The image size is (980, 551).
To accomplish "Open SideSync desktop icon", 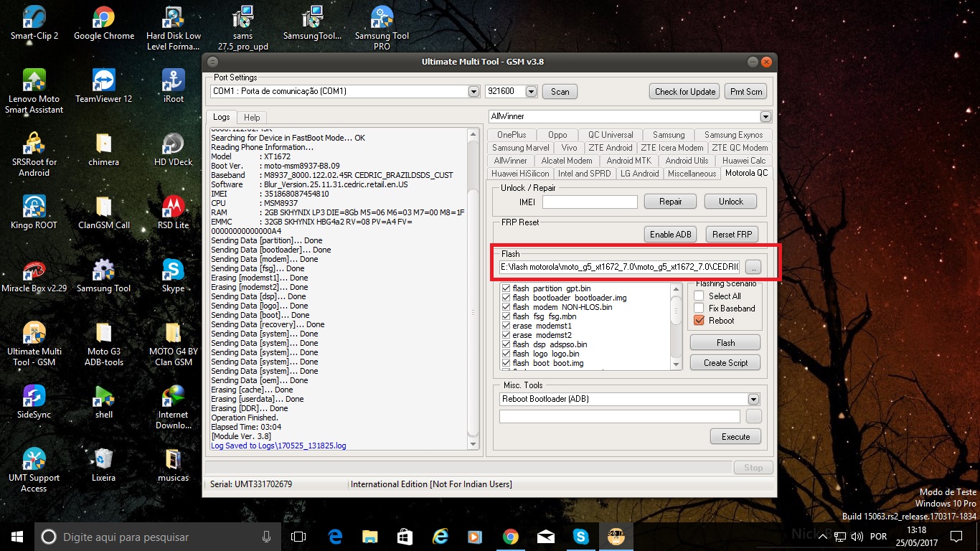I will click(34, 402).
